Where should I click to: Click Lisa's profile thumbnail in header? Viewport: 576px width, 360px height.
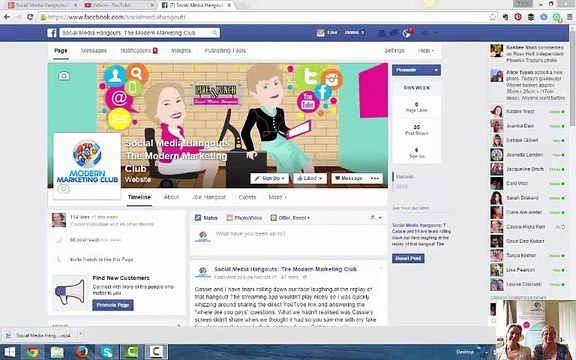(320, 33)
